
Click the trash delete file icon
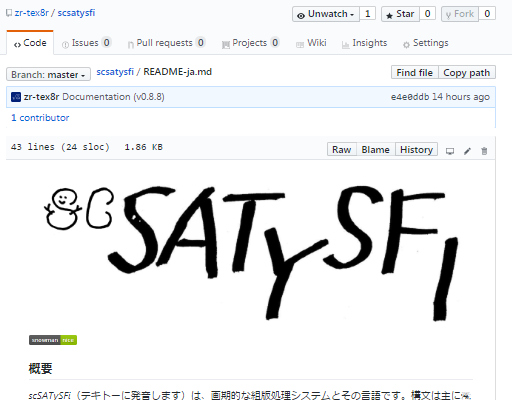click(484, 151)
